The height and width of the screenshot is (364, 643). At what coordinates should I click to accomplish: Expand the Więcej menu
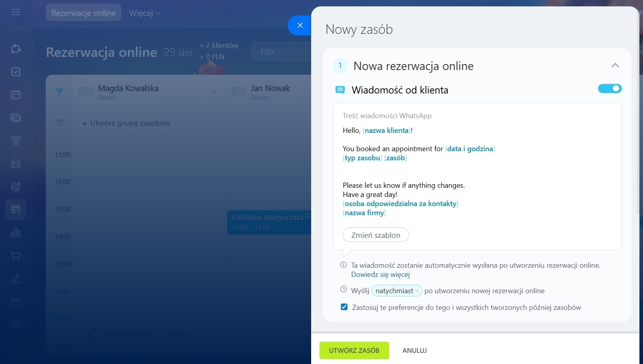144,13
